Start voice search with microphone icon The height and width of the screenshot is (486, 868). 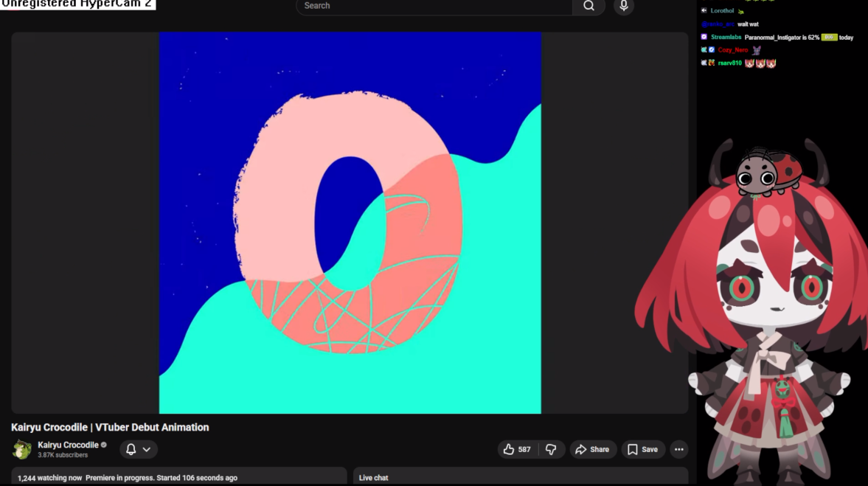tap(623, 6)
